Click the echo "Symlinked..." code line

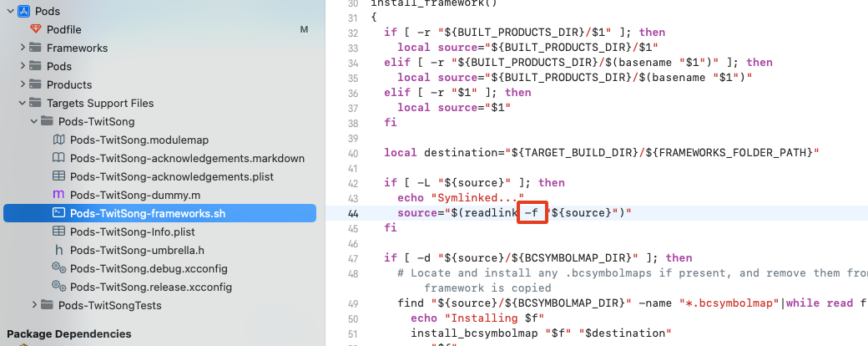coord(461,197)
